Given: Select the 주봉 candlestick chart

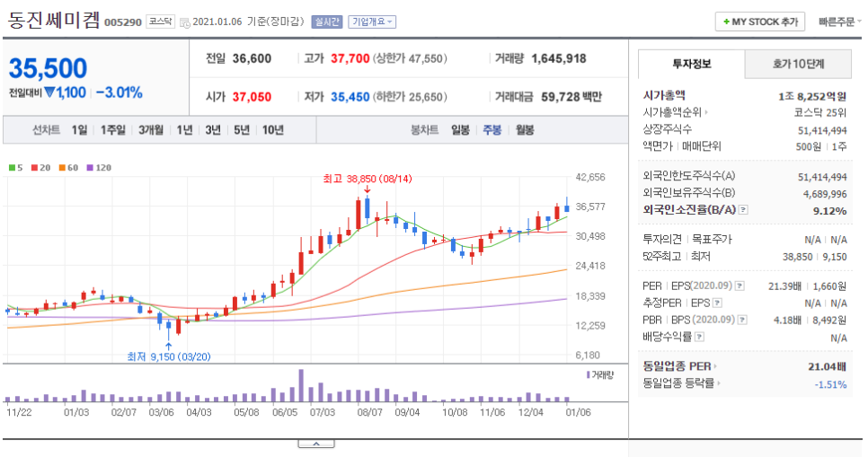Looking at the screenshot, I should pos(492,130).
